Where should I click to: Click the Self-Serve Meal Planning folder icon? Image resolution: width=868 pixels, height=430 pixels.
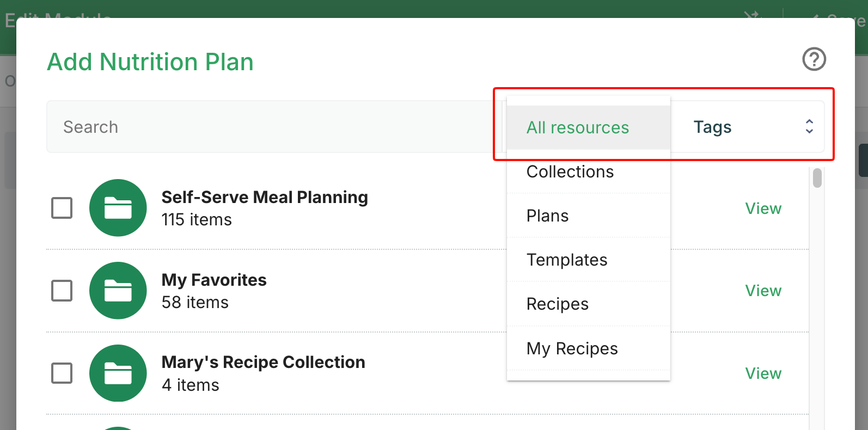[118, 208]
